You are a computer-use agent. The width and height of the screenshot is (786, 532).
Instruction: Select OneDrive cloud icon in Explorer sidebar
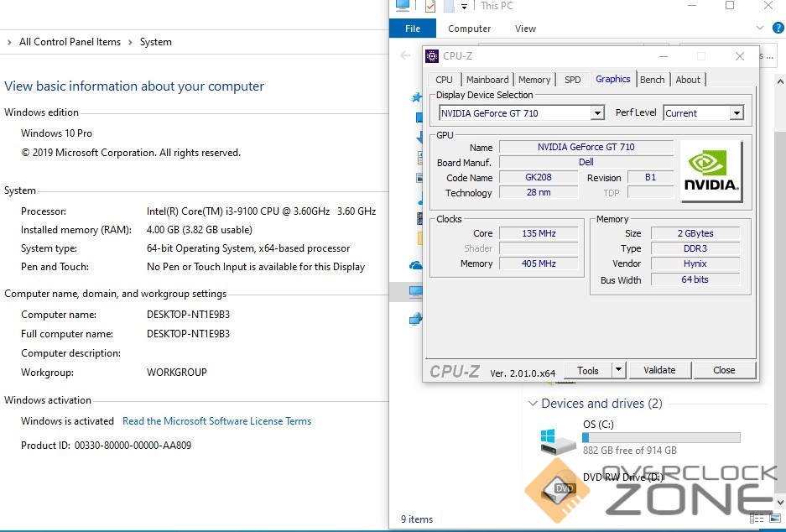pyautogui.click(x=415, y=266)
